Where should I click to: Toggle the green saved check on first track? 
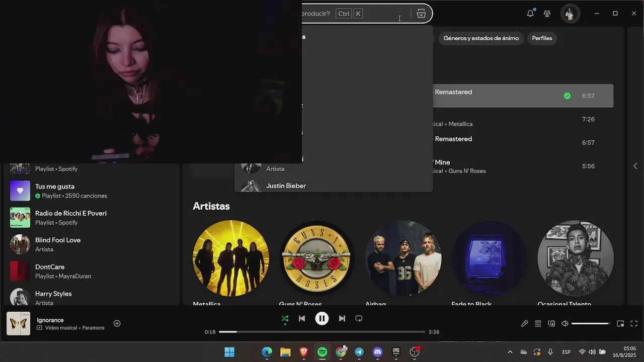(x=567, y=96)
